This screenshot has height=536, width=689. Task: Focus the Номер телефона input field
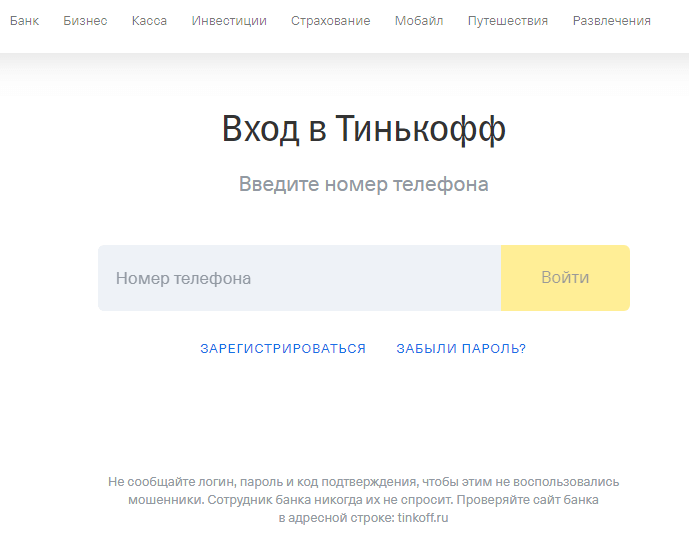pos(299,278)
